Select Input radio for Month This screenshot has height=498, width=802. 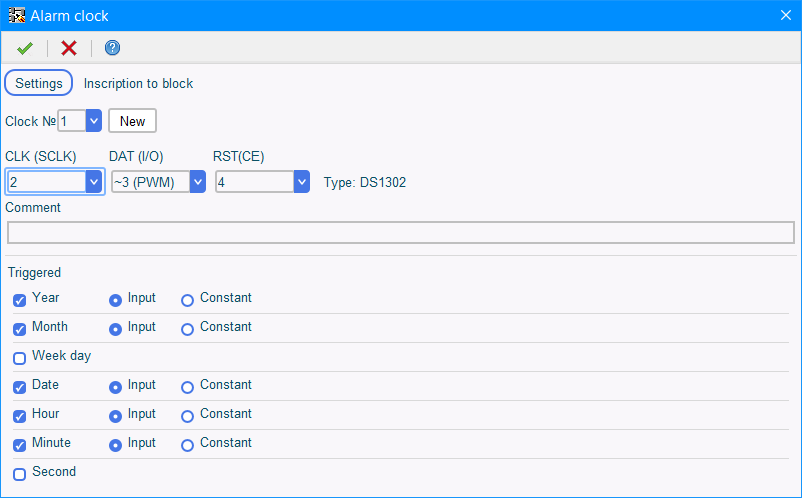115,329
